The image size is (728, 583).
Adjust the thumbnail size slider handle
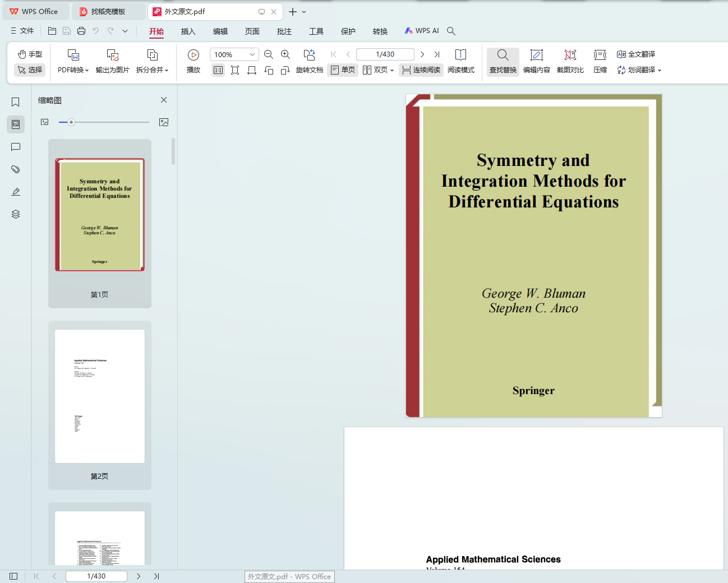tap(71, 122)
